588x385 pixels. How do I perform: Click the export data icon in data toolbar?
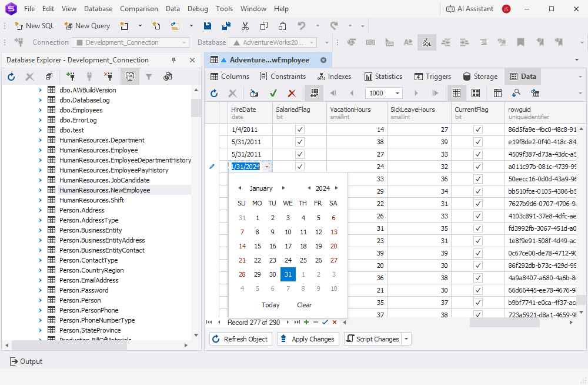point(535,93)
